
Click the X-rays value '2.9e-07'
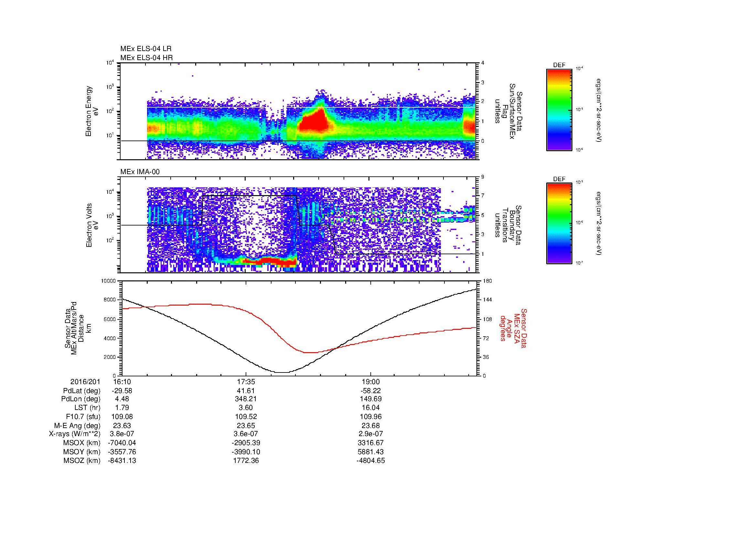click(371, 434)
